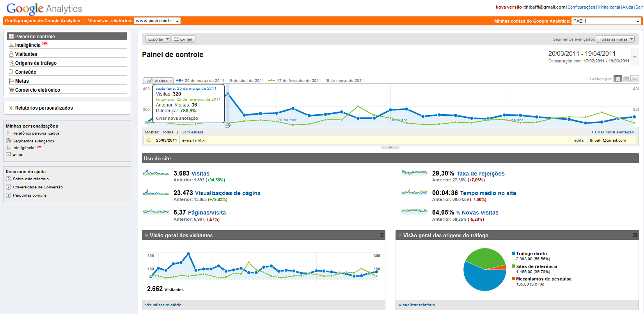Open the Tempo médio no site link
Viewport: 644px width, 314px height.
click(x=488, y=193)
